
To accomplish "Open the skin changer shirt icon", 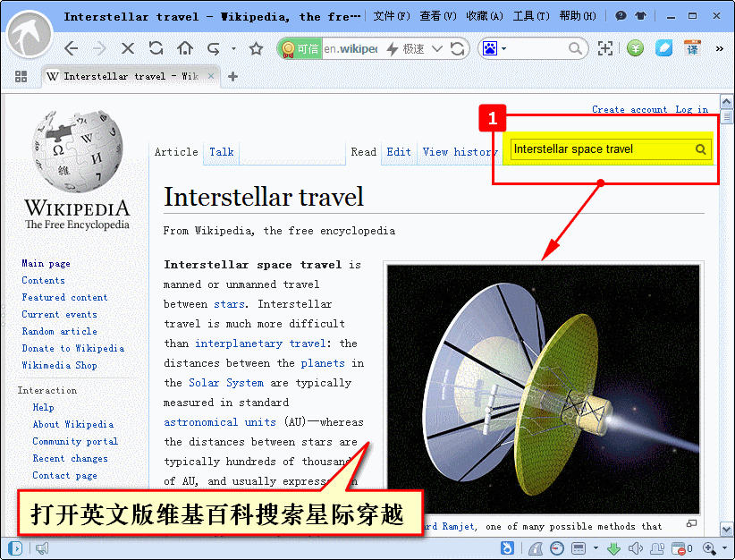I will point(640,16).
